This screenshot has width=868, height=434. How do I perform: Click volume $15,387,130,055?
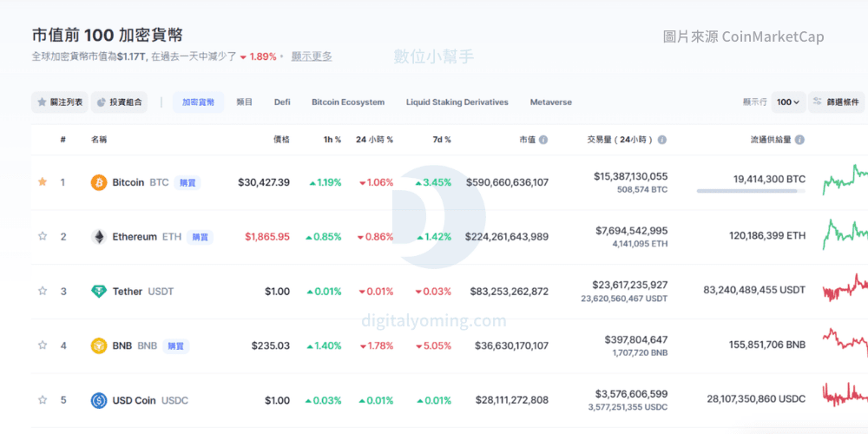click(630, 176)
